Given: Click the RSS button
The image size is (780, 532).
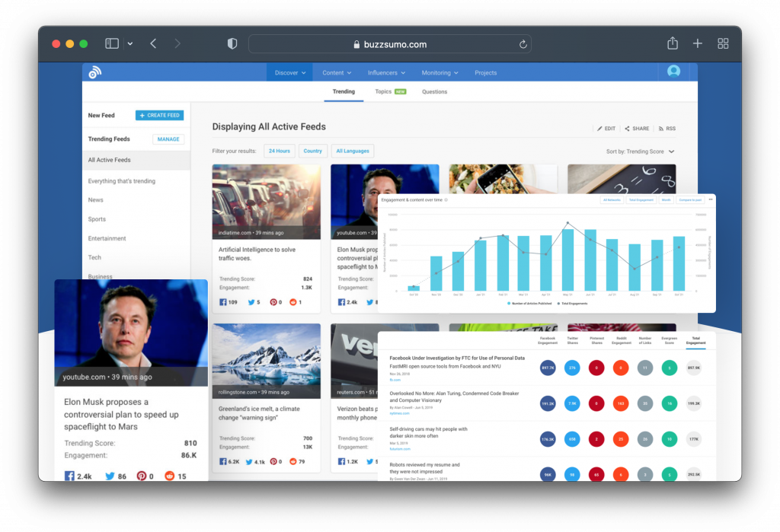Looking at the screenshot, I should click(667, 129).
